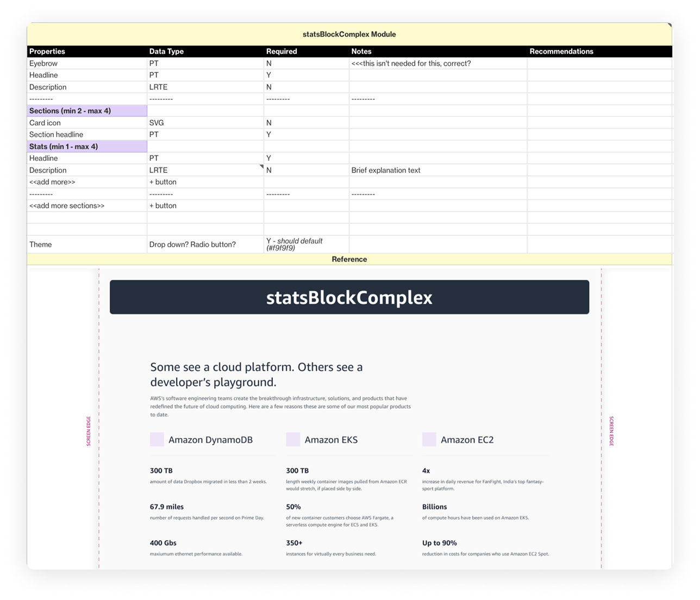This screenshot has width=700, height=600.
Task: Click text about Dropbox data migration
Action: pos(208,482)
